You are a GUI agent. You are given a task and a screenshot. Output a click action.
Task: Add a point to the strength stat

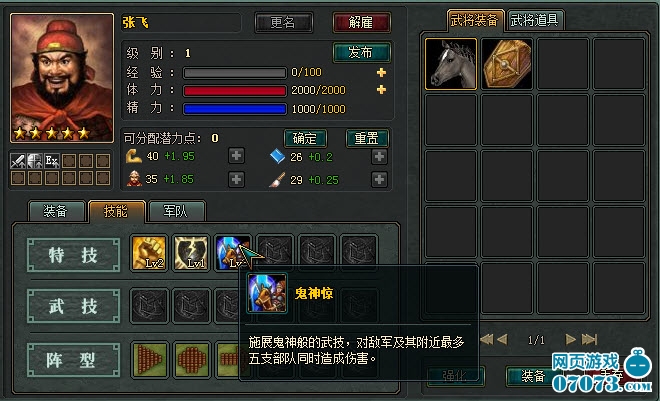click(236, 156)
